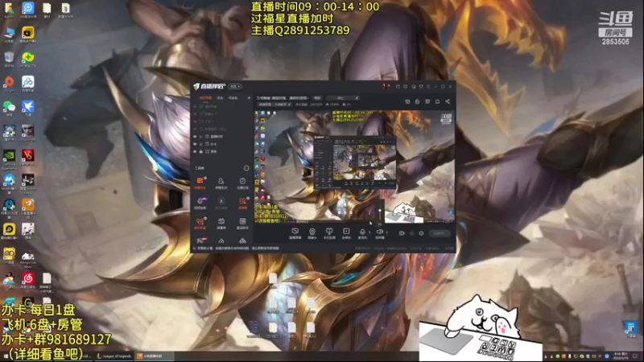Image resolution: width=644 pixels, height=362 pixels.
Task: Click the taskbar clock
Action: pyautogui.click(x=621, y=356)
